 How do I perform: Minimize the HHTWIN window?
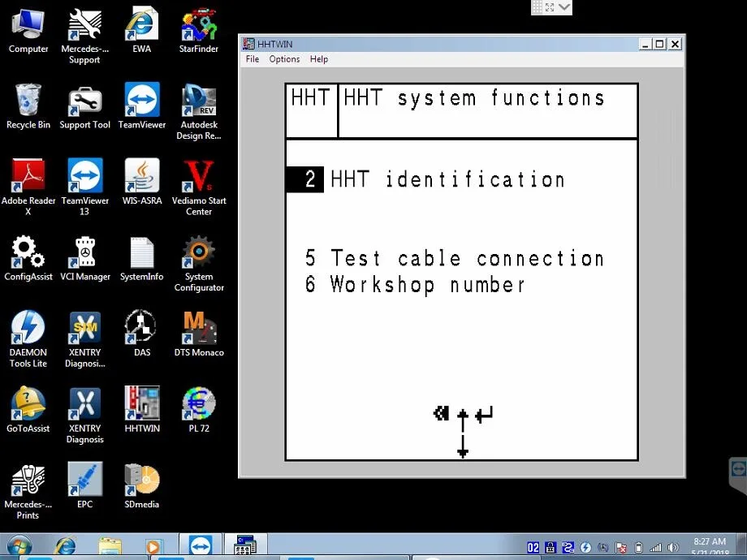[646, 45]
